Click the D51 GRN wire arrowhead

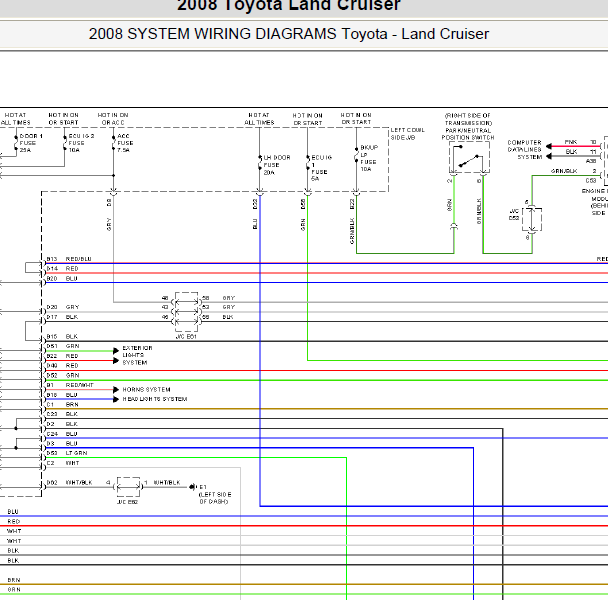(116, 351)
